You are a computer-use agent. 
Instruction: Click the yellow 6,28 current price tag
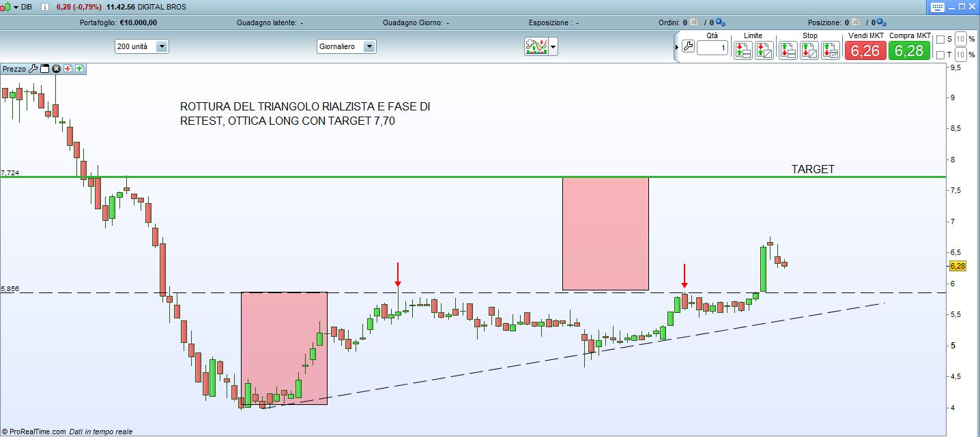point(957,267)
